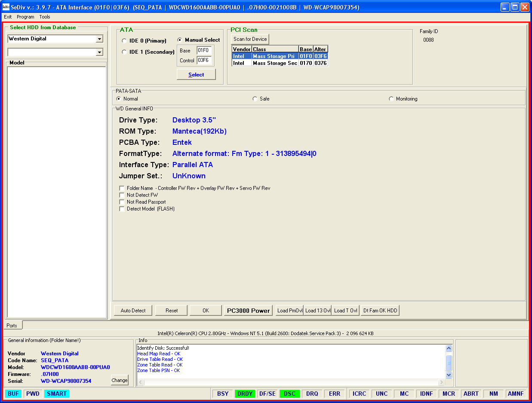Click the Class column header
Viewport: 532px width, 403px height.
(x=275, y=49)
